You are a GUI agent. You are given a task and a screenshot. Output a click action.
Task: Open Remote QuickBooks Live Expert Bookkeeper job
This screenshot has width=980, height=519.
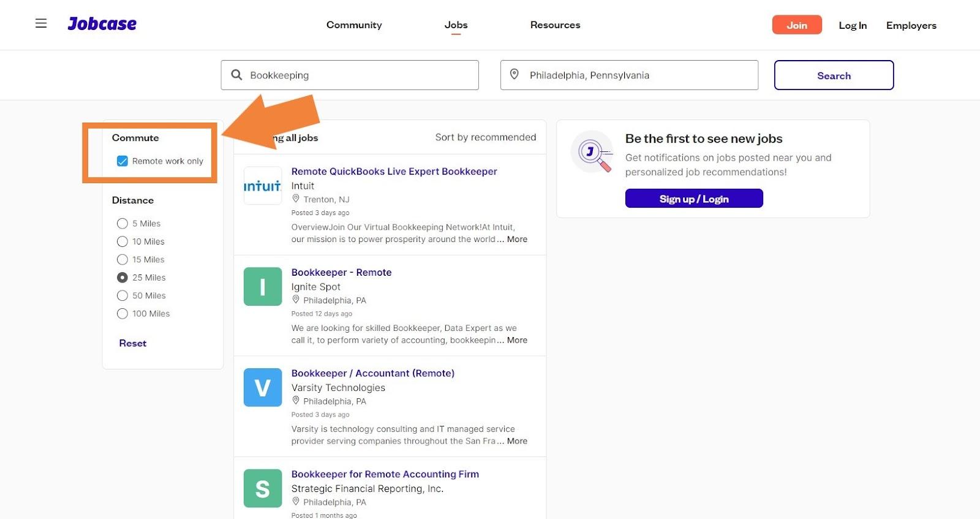[x=394, y=172]
